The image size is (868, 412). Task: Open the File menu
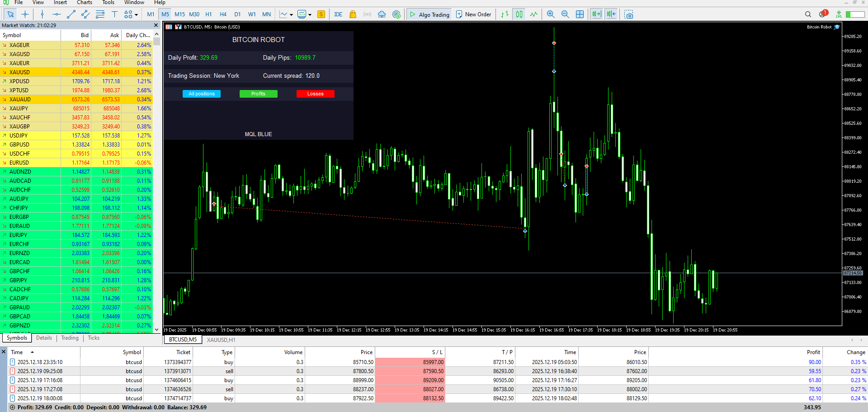pyautogui.click(x=19, y=3)
